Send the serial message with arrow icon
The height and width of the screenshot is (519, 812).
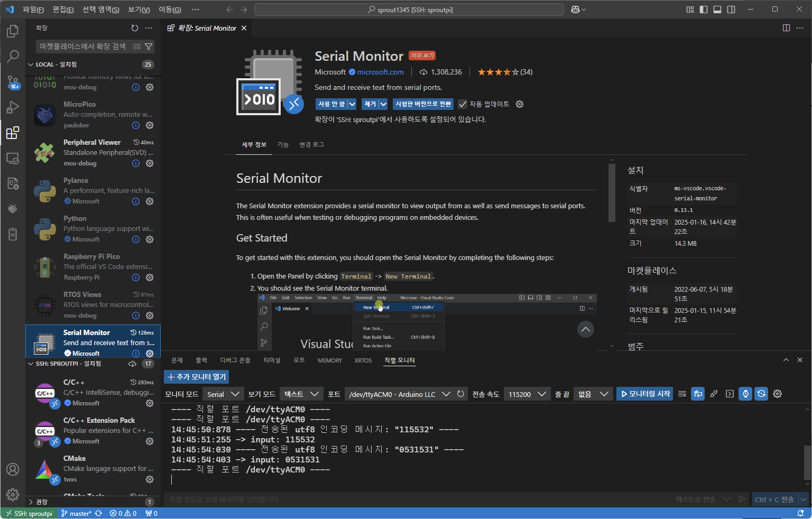[x=742, y=499]
